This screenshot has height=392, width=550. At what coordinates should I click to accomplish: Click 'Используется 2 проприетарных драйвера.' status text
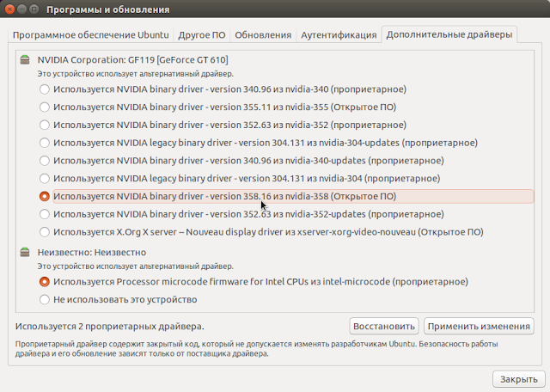coord(109,327)
